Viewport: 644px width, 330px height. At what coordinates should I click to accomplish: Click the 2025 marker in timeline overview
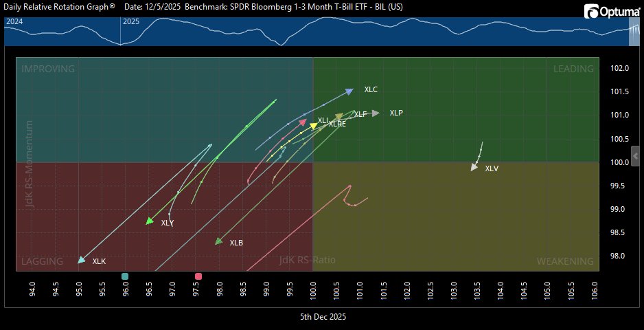pyautogui.click(x=131, y=21)
